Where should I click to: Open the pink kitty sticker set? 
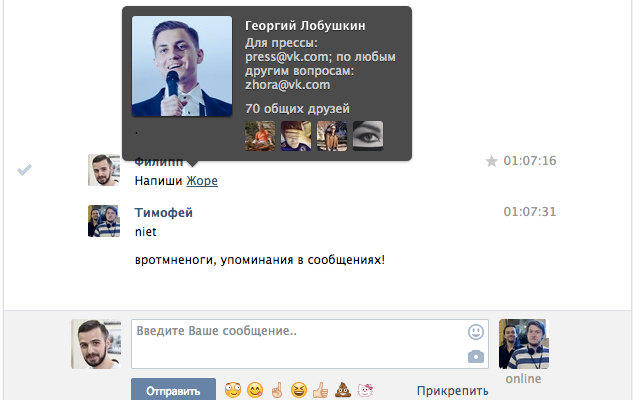[x=365, y=390]
